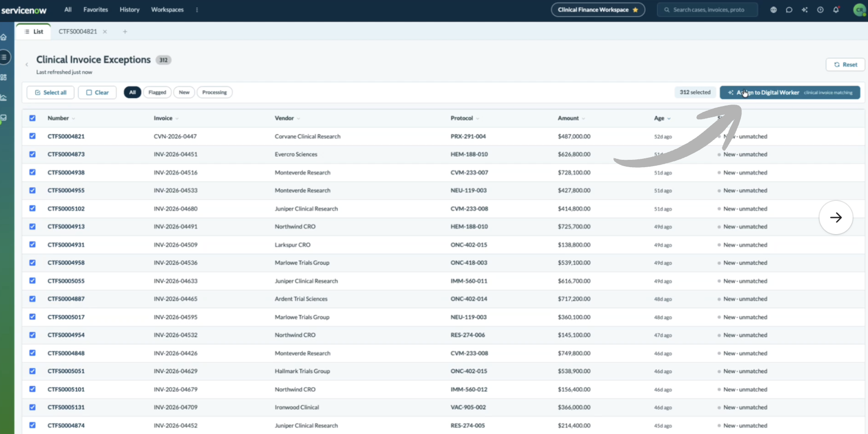Click the Select all button
Screen dimensions: 868x434
50,92
